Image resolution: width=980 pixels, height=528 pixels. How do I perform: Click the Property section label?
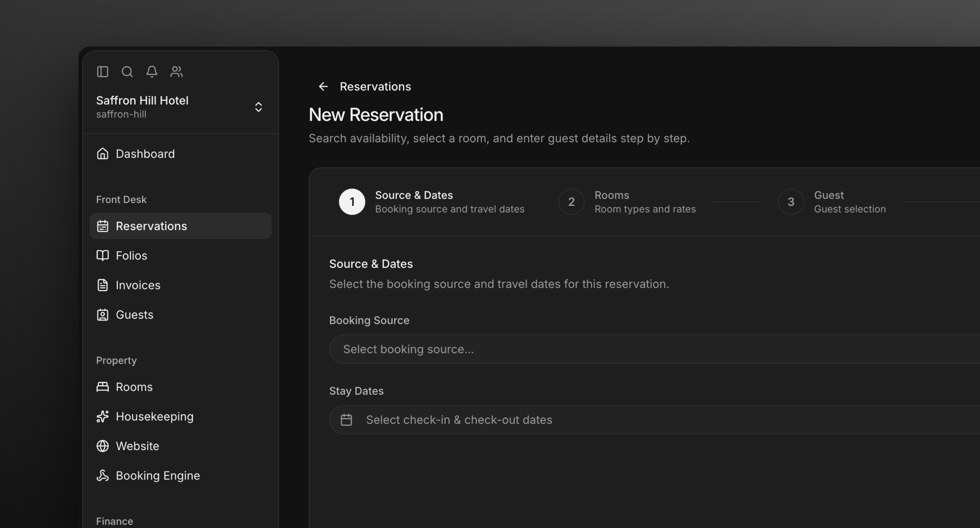pos(117,361)
